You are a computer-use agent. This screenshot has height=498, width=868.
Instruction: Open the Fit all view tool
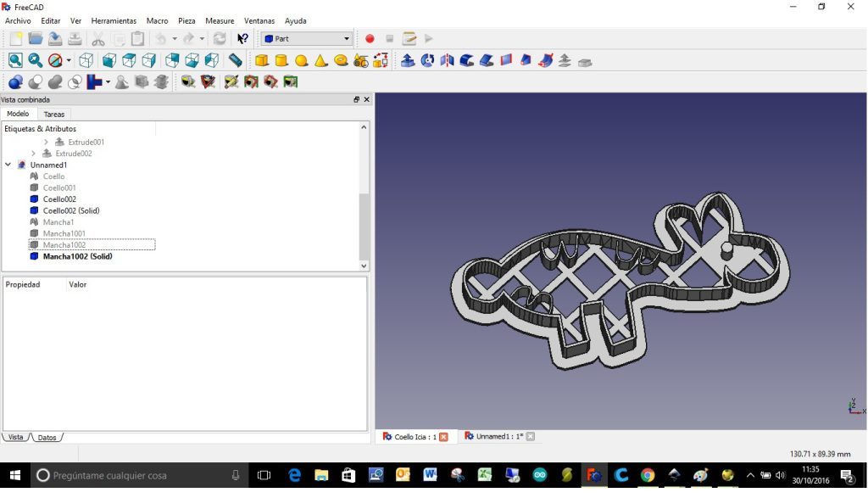coord(14,59)
